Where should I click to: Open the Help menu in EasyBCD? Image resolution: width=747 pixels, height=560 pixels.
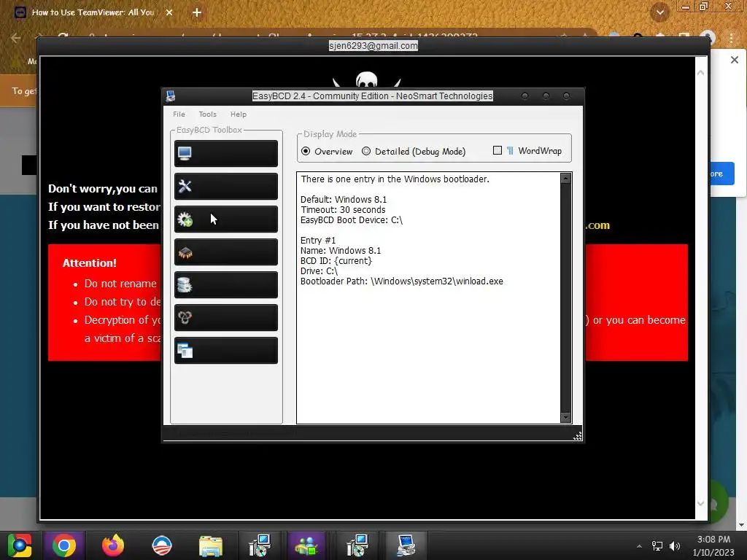239,114
